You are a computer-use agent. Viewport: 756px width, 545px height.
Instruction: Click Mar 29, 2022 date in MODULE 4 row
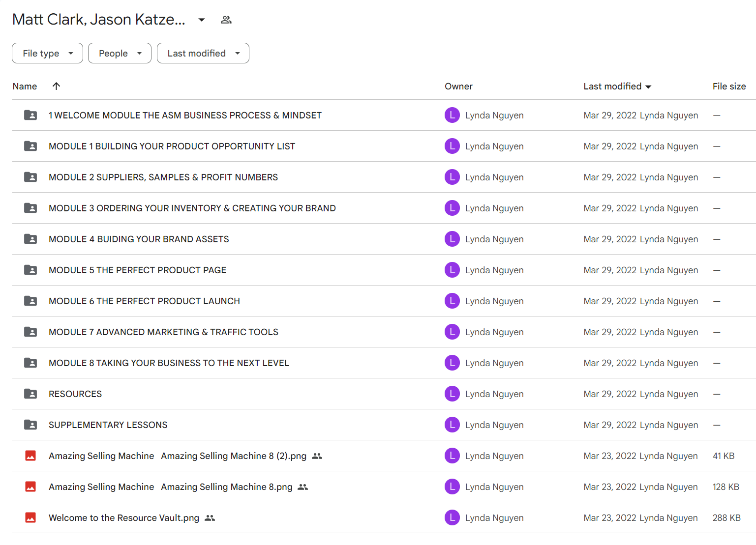pyautogui.click(x=610, y=239)
